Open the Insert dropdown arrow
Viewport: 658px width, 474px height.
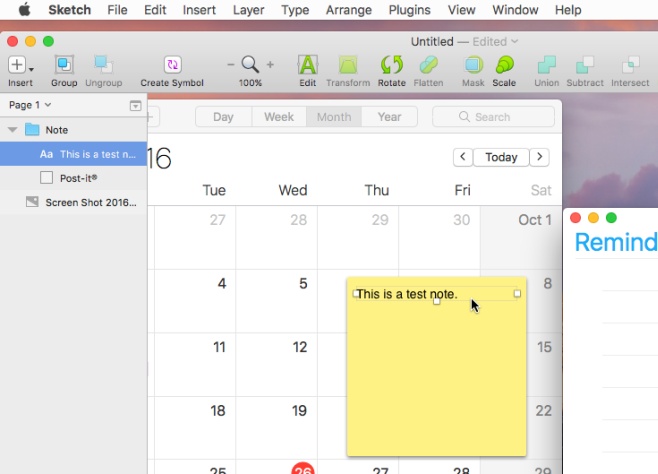click(31, 70)
